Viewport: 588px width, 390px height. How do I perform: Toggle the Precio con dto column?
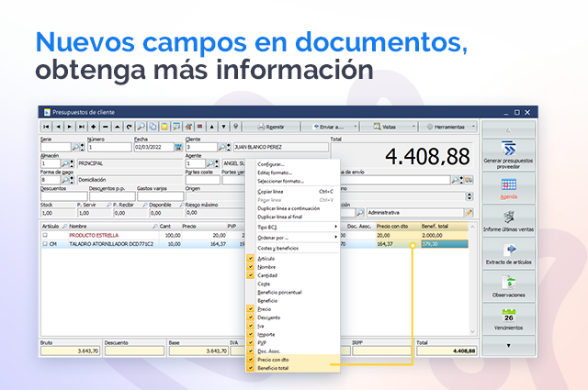(x=276, y=360)
